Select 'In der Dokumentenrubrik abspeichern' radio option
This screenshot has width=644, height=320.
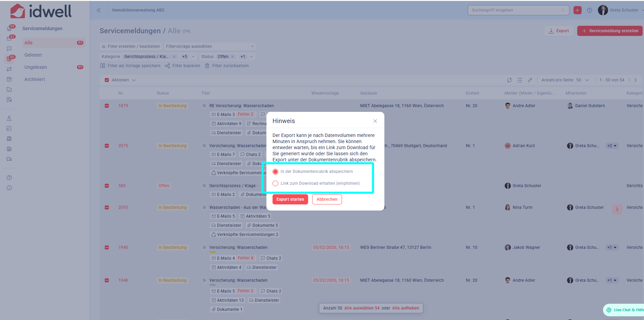click(x=276, y=172)
